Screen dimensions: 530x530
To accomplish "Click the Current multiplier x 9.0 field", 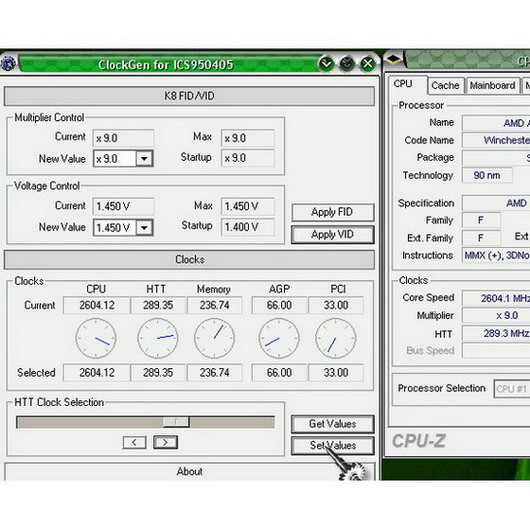I will pyautogui.click(x=123, y=138).
